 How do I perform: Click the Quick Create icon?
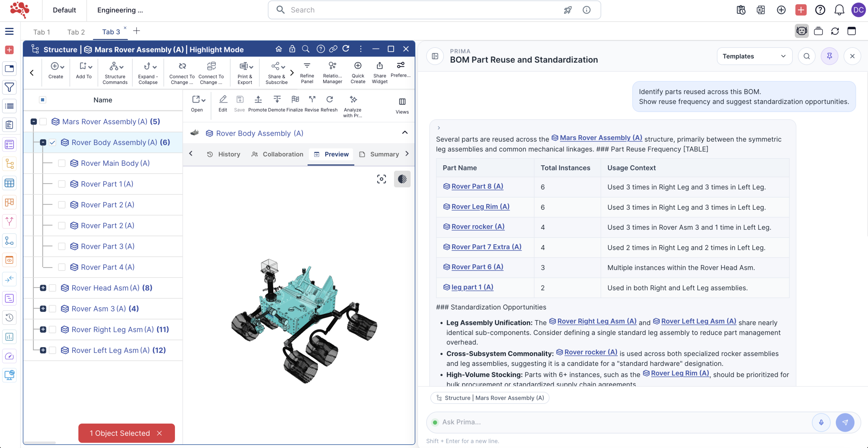click(358, 66)
